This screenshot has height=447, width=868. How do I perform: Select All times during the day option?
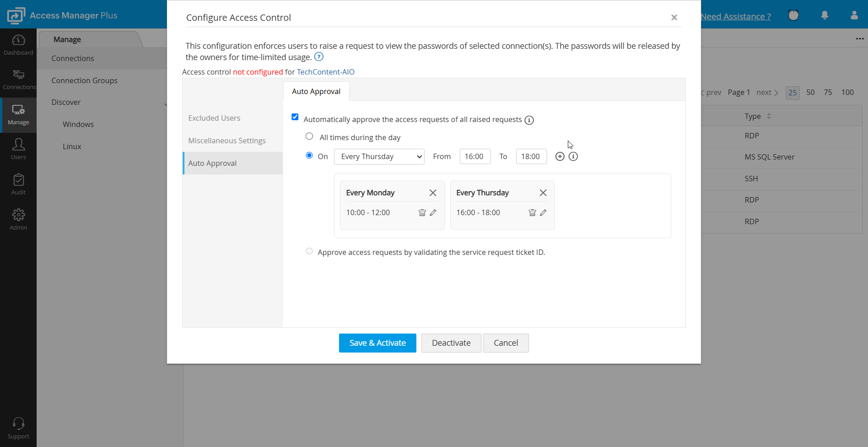point(309,136)
